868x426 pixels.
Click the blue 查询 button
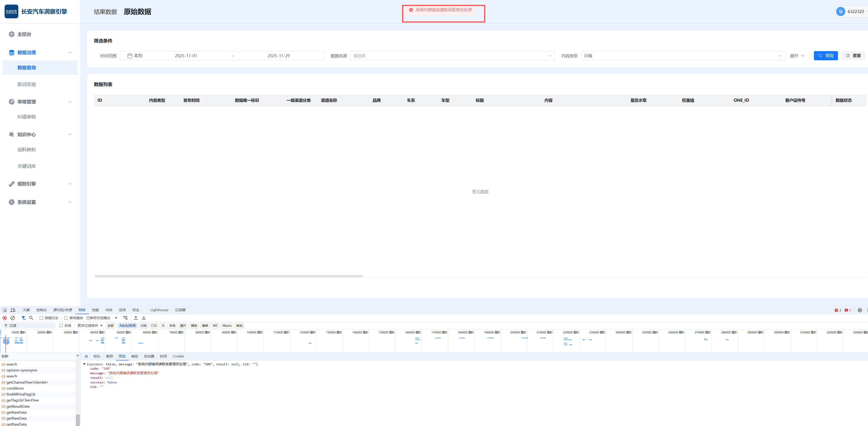(x=826, y=56)
